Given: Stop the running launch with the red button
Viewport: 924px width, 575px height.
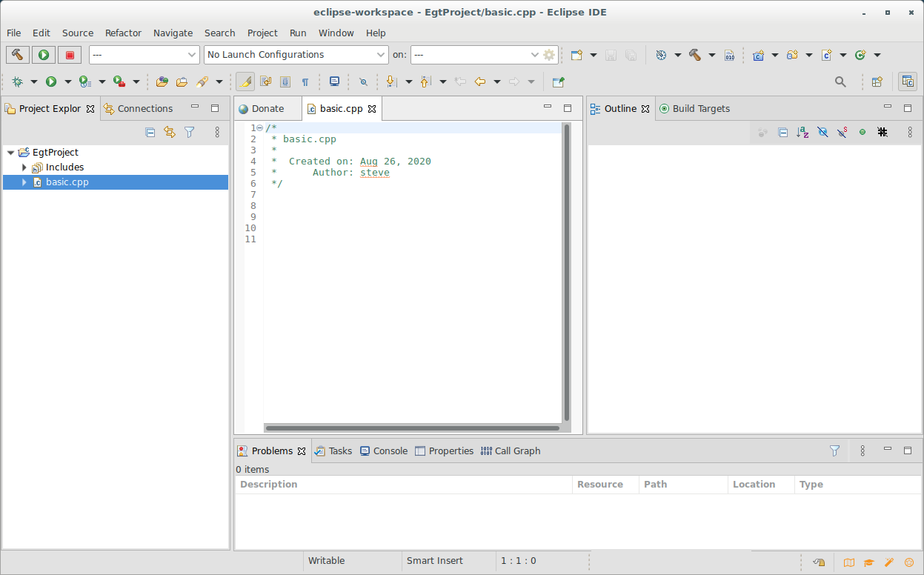Looking at the screenshot, I should [x=69, y=54].
